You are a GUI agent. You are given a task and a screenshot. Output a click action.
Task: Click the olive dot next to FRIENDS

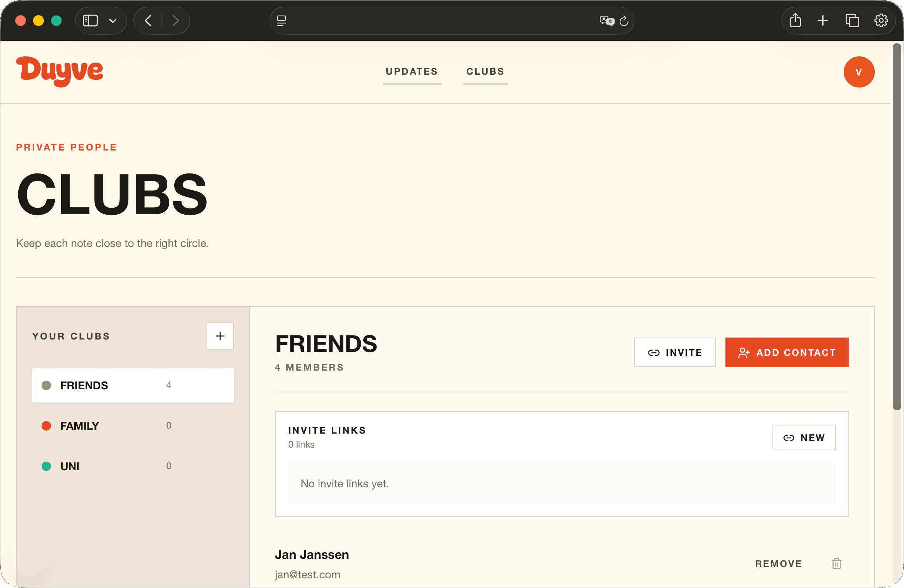coord(46,385)
